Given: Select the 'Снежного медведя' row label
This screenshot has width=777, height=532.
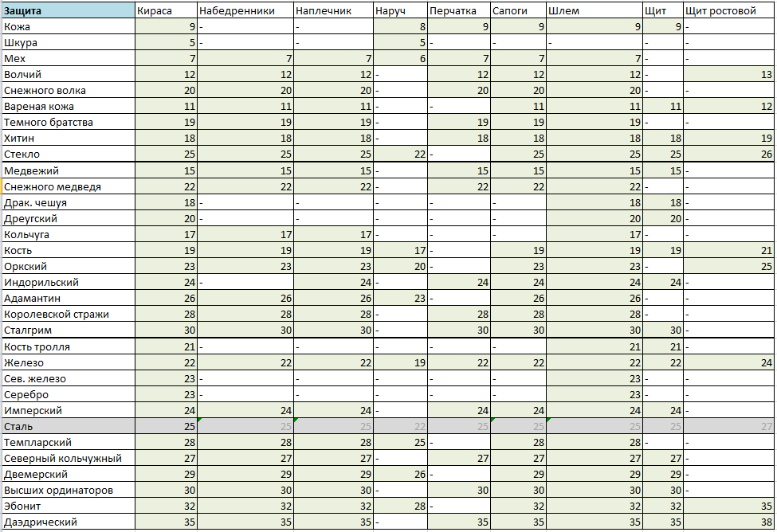Looking at the screenshot, I should (x=69, y=186).
